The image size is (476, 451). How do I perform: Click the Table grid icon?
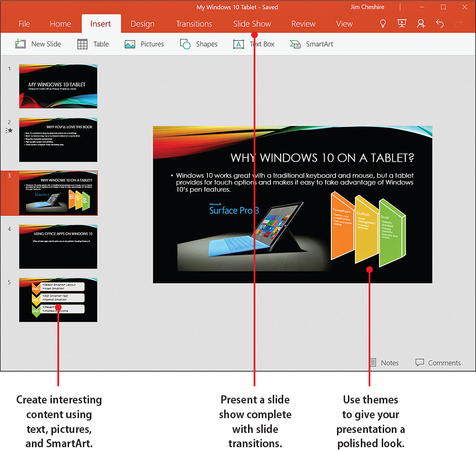point(82,44)
